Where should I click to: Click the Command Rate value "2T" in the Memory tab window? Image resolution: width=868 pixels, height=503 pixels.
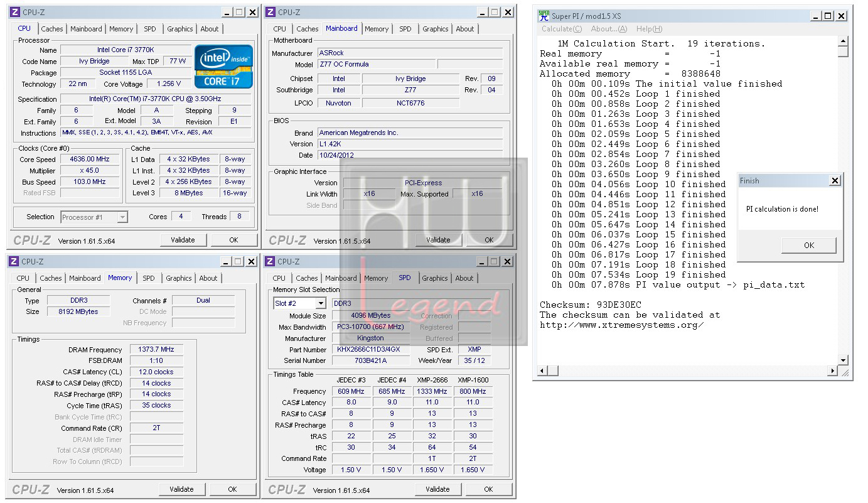(156, 428)
